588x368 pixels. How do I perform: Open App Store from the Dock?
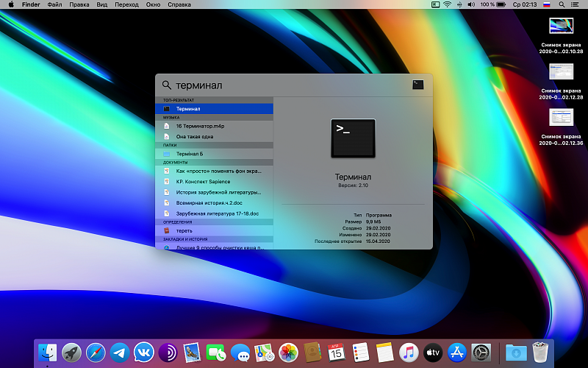click(456, 353)
